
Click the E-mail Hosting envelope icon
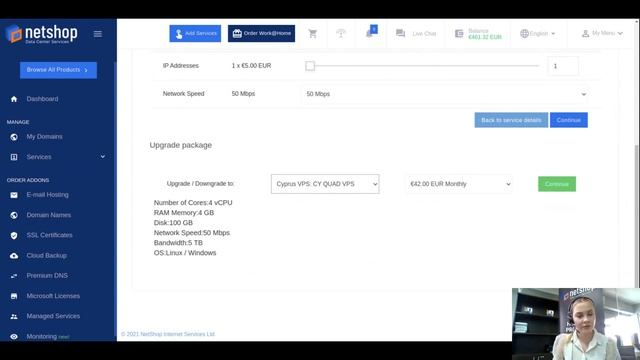tap(14, 195)
